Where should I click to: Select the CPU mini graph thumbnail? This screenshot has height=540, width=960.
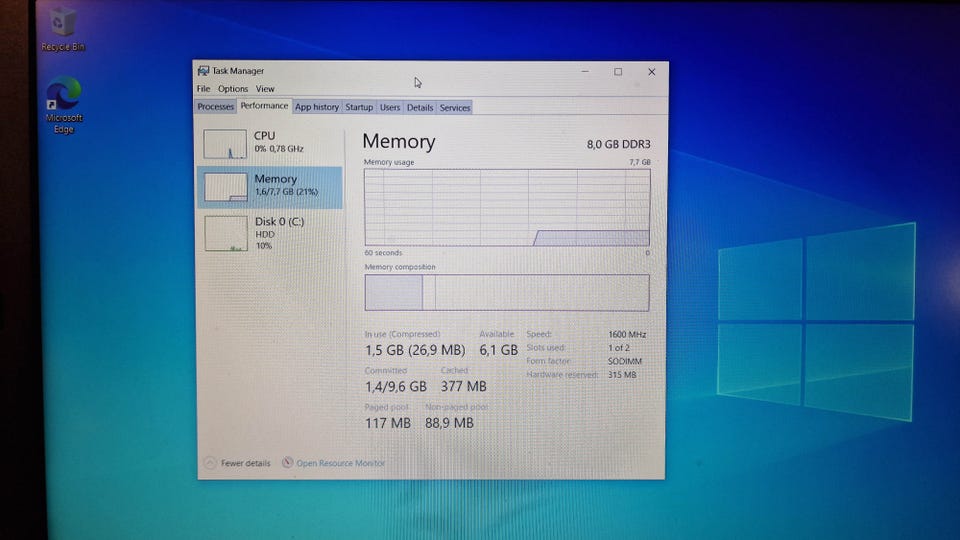pyautogui.click(x=225, y=144)
